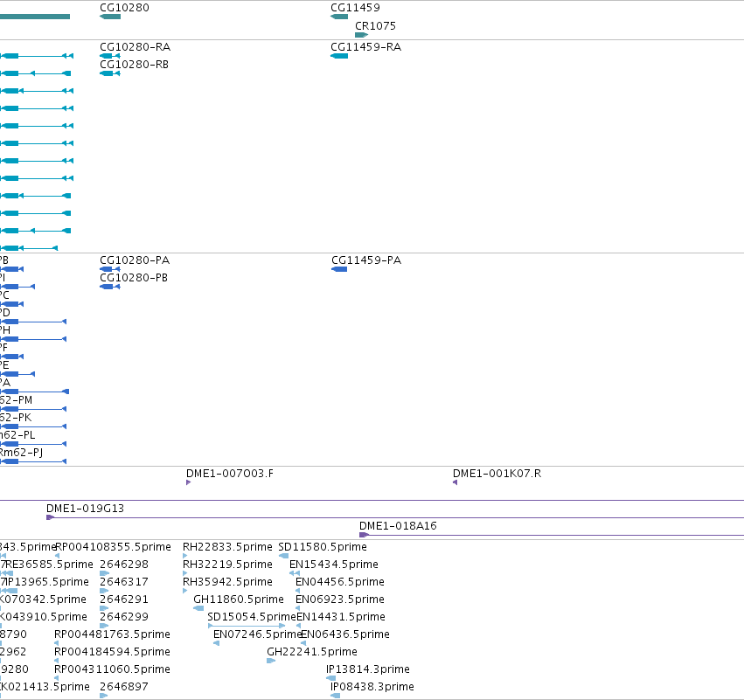
Task: Open EST EN04456.5prime
Action: coord(340,582)
